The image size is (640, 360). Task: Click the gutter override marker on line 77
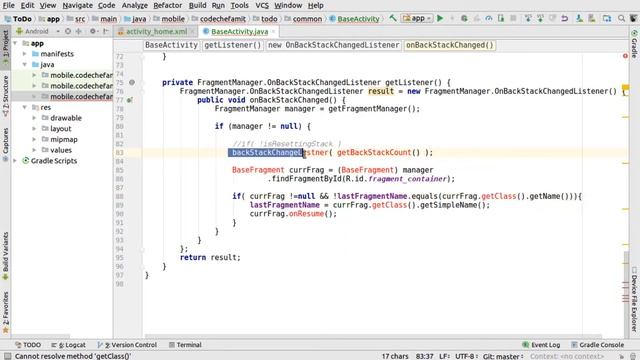click(x=130, y=100)
